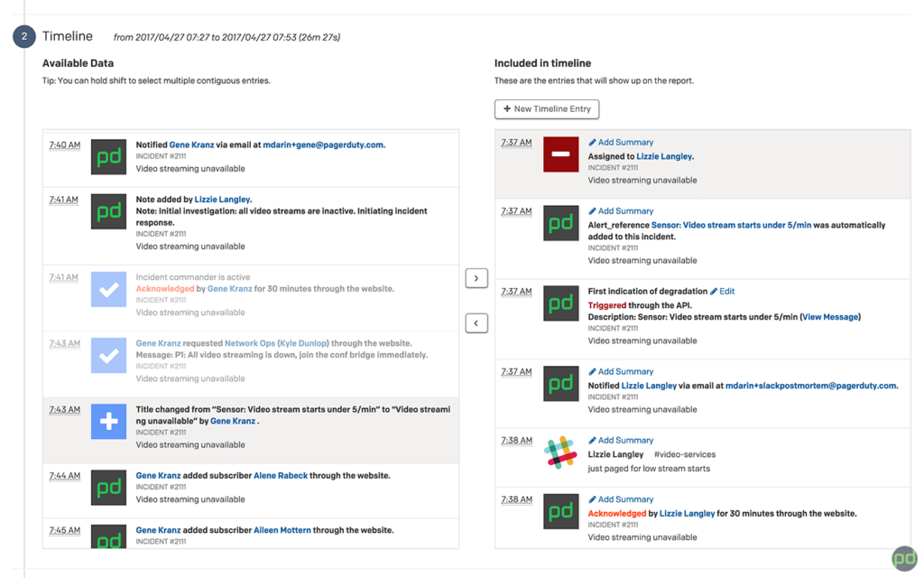Edit the First indication of degradation summary
Viewport: 924px width, 578px height.
pyautogui.click(x=723, y=292)
